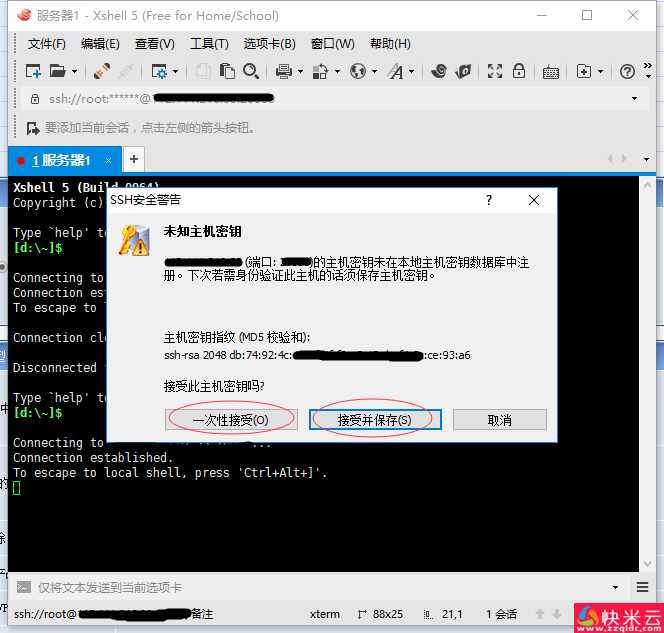Click the 1 会话 status bar text

click(x=501, y=614)
